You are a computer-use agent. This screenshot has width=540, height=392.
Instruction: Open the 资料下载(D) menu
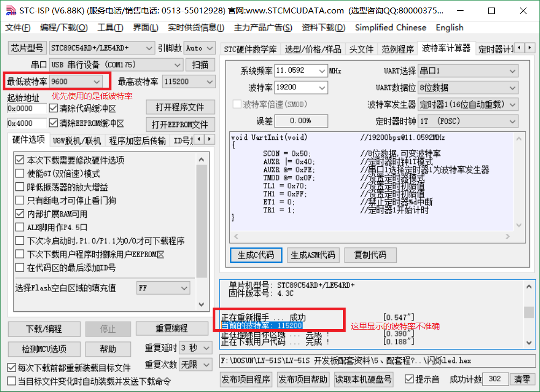pos(324,27)
